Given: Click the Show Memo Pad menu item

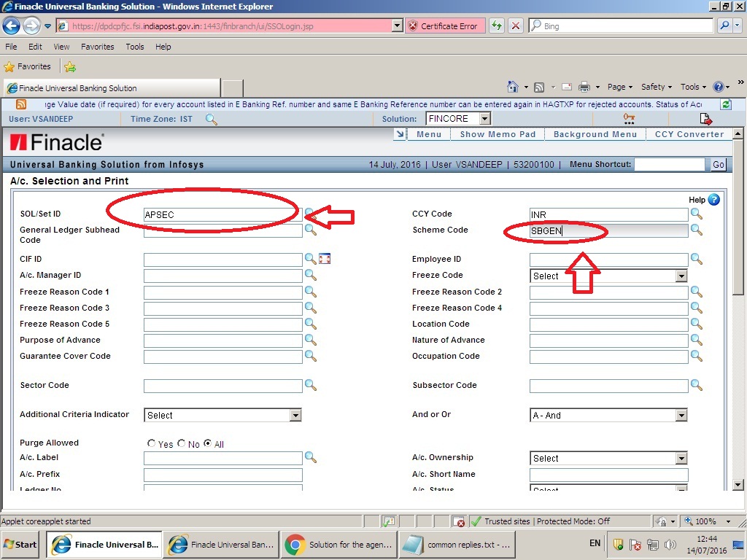Looking at the screenshot, I should [x=498, y=134].
